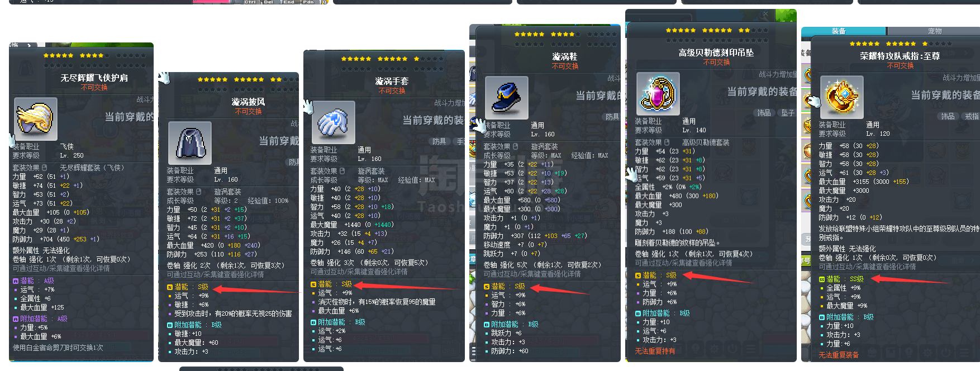Open the 宠物 tab
This screenshot has height=371, width=980.
934,31
